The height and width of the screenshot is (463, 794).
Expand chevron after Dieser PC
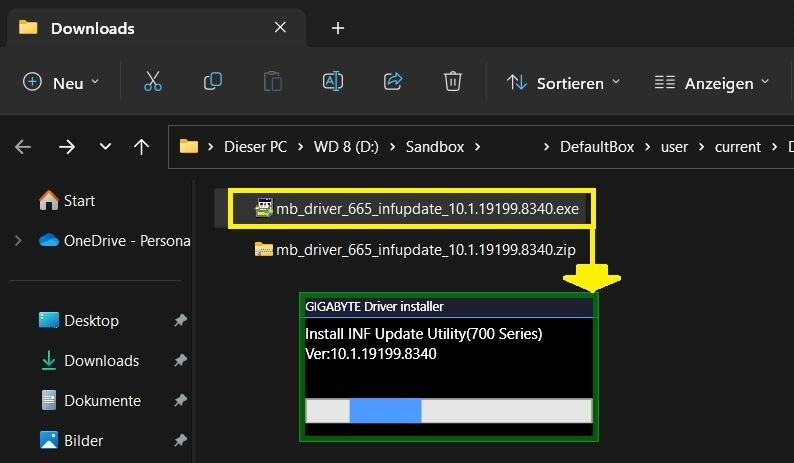pos(300,147)
